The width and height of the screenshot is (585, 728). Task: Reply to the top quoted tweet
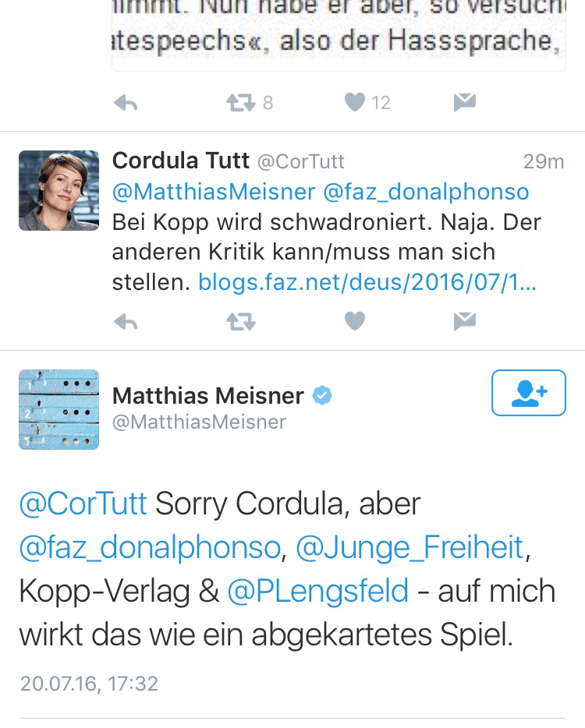click(126, 103)
